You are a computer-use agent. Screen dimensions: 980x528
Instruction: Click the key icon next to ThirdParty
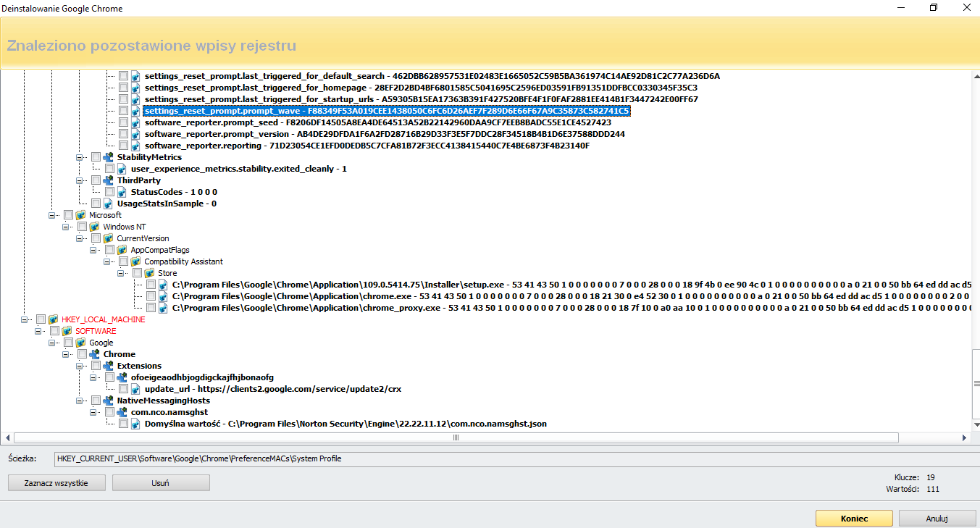coord(109,180)
